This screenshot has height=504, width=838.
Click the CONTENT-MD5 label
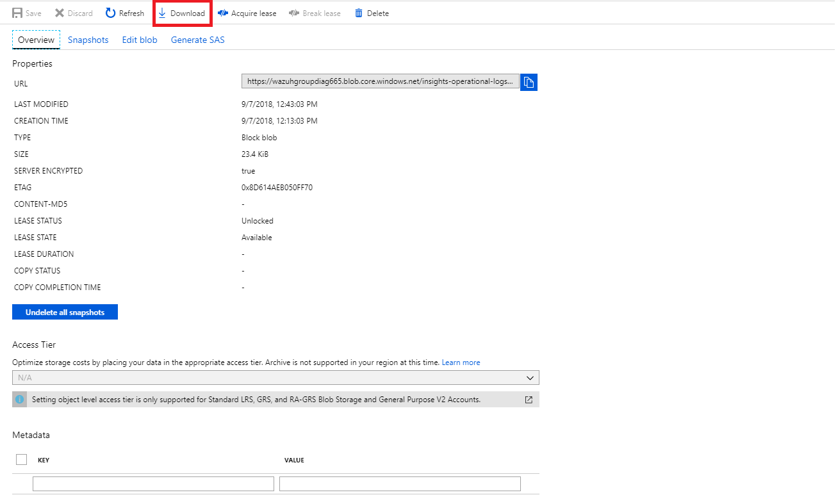(x=40, y=204)
